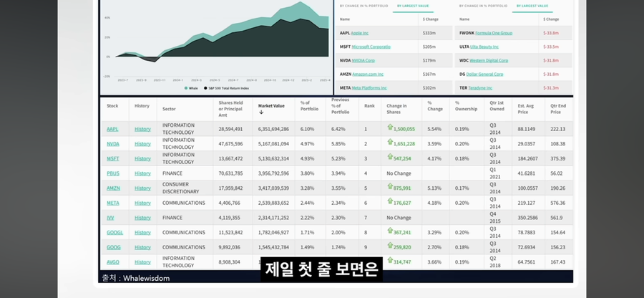Open the GOOG stock link
This screenshot has width=644, height=298.
(113, 247)
